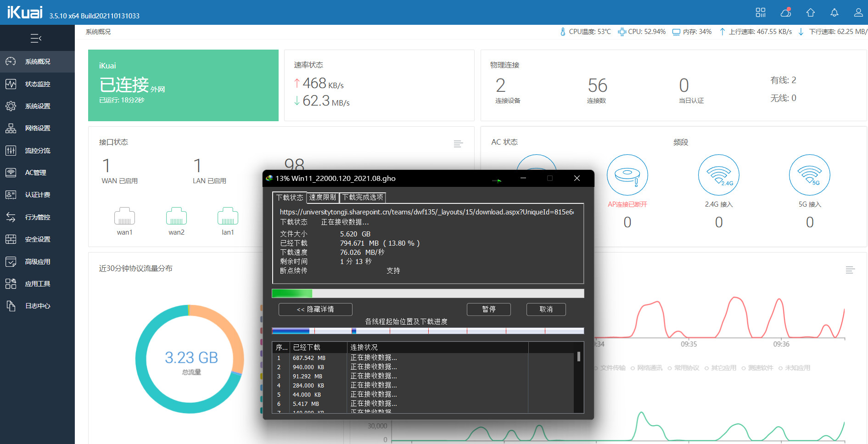Image resolution: width=868 pixels, height=444 pixels.
Task: Click the home icon in header
Action: (x=811, y=12)
